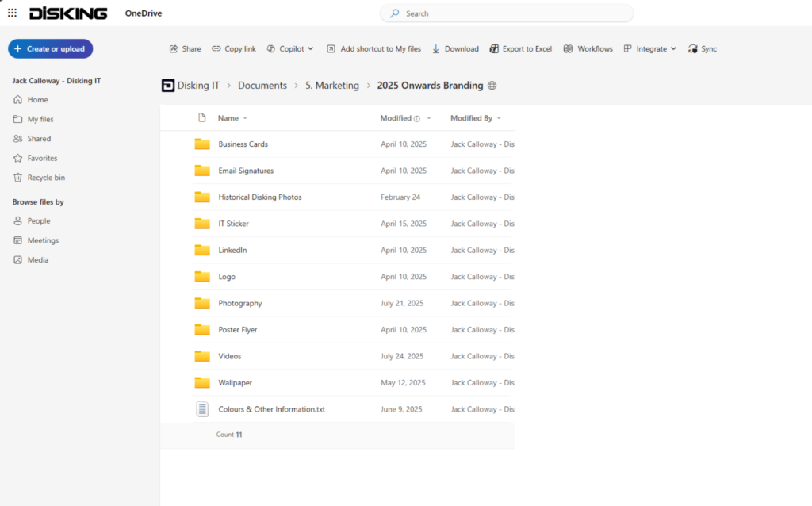Click the Workflows icon
This screenshot has height=506, width=812.
click(568, 48)
